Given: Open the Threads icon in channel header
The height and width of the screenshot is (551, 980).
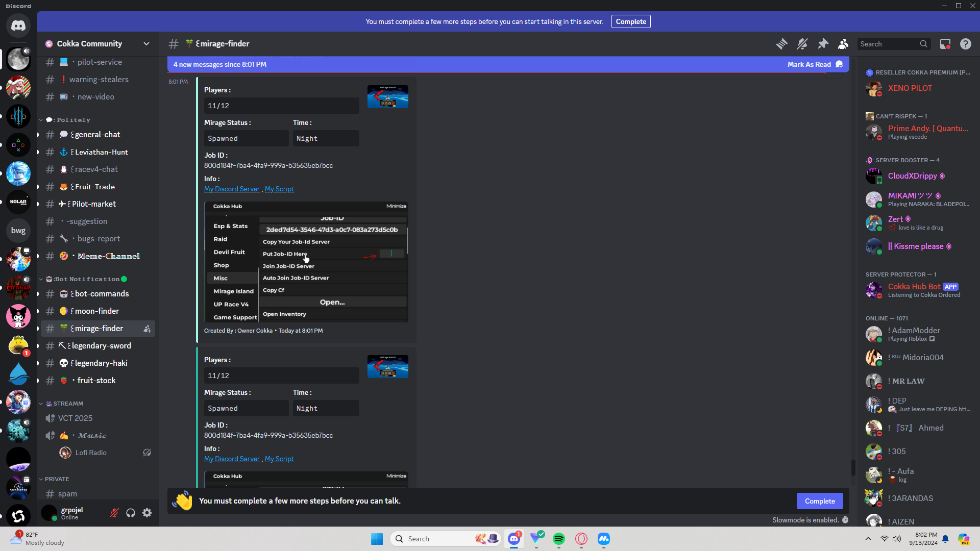Looking at the screenshot, I should click(x=781, y=44).
